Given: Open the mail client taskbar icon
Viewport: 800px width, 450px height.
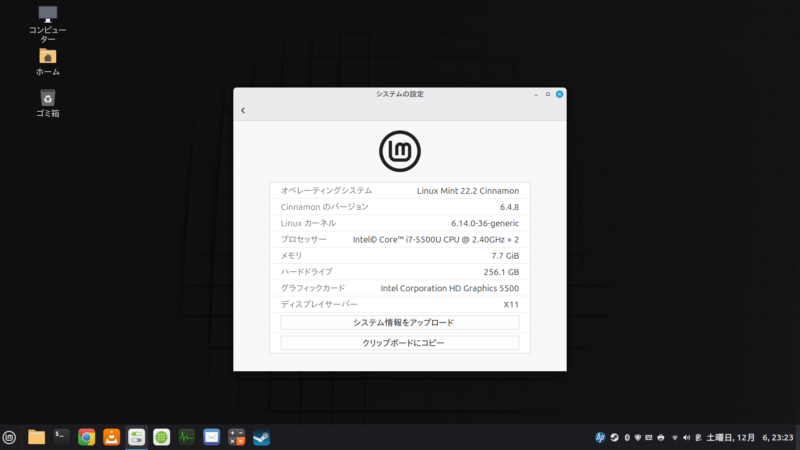Looking at the screenshot, I should [212, 437].
